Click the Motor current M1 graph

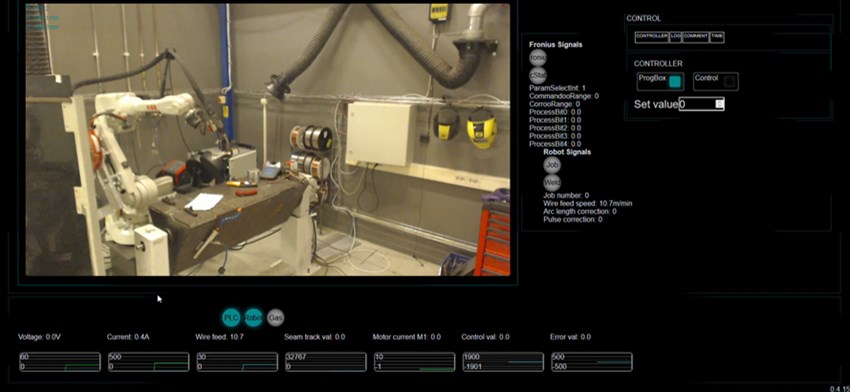tap(414, 362)
